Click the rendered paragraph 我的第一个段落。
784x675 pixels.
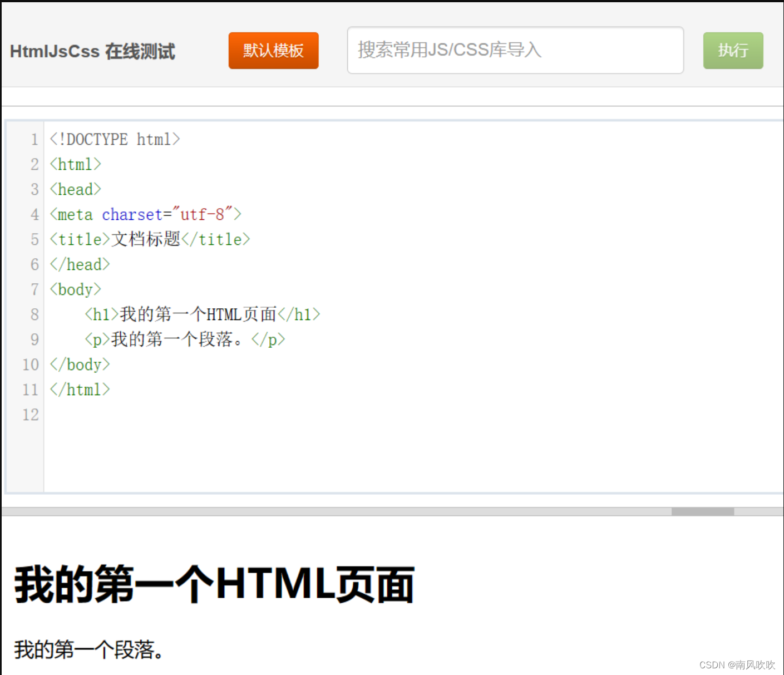point(89,649)
